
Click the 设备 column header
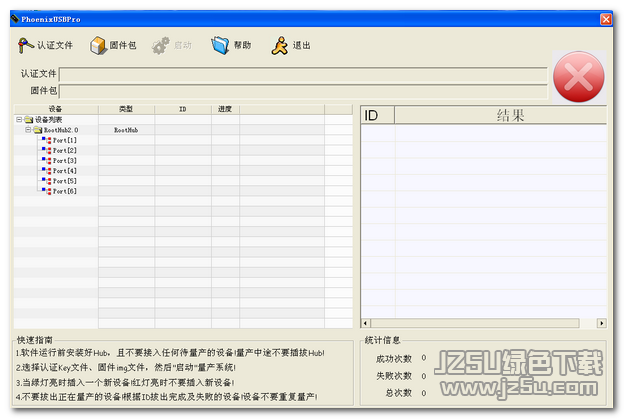[x=56, y=109]
